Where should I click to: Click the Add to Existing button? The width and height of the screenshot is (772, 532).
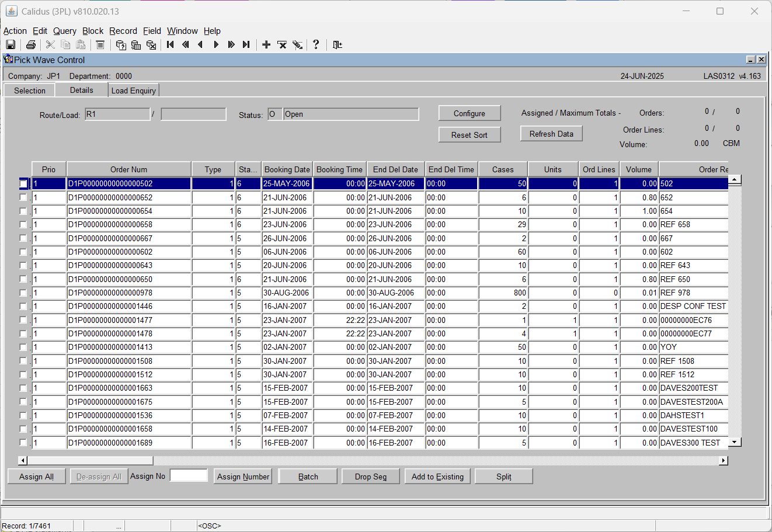pos(437,477)
